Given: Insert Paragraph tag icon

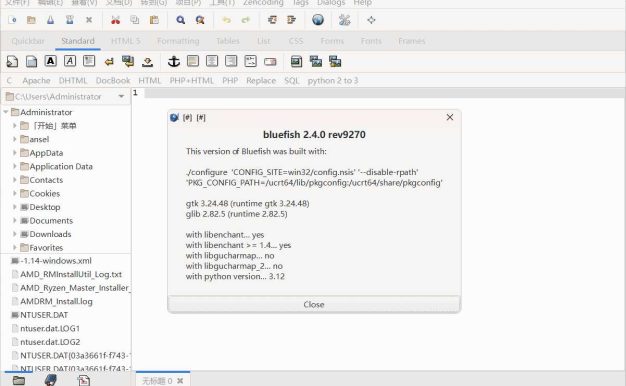Looking at the screenshot, I should click(x=89, y=61).
